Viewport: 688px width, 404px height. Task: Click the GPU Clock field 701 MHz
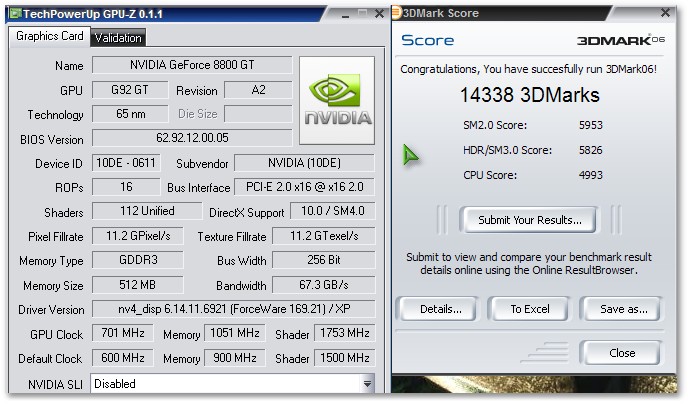tap(122, 333)
